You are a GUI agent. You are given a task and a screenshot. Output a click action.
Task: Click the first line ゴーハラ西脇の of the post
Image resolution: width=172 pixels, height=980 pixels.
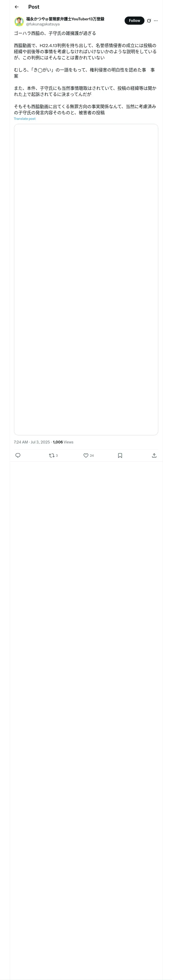coord(55,34)
